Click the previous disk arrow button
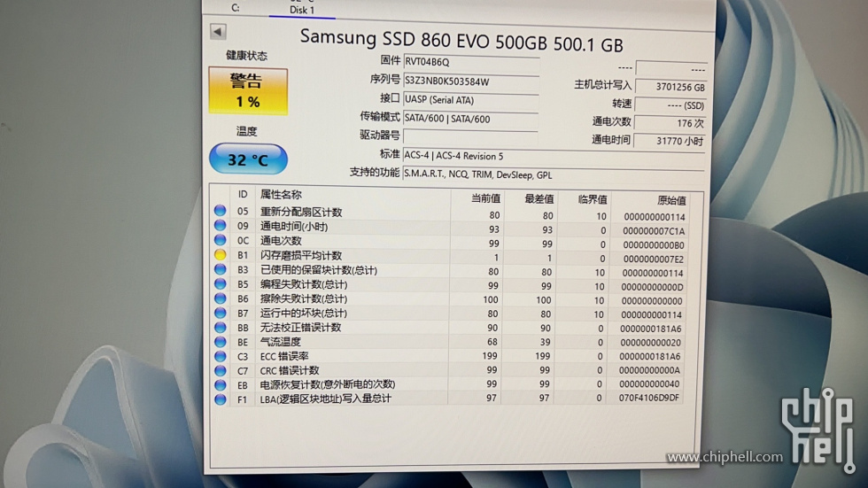This screenshot has width=868, height=488. (x=218, y=32)
